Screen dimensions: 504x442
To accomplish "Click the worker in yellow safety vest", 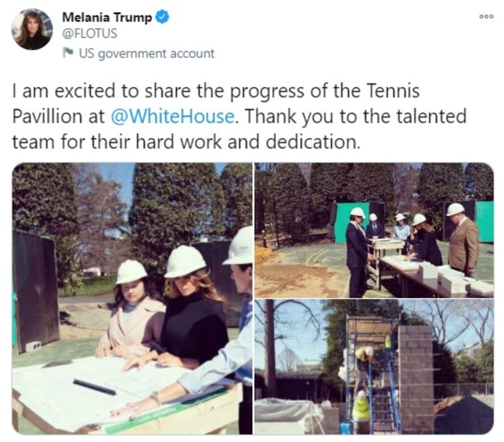I will [361, 409].
